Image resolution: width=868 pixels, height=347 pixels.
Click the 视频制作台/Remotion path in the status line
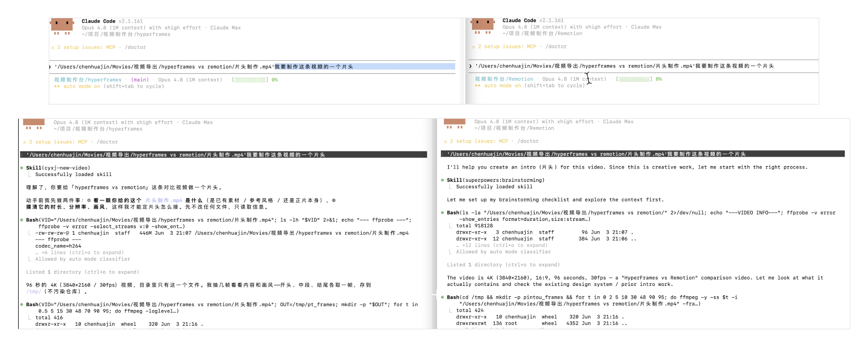point(504,79)
